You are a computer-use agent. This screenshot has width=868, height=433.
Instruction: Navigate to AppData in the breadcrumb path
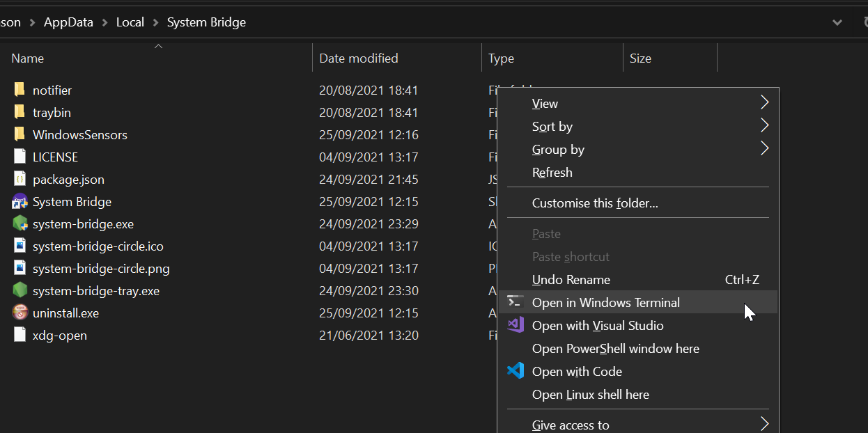(x=68, y=22)
